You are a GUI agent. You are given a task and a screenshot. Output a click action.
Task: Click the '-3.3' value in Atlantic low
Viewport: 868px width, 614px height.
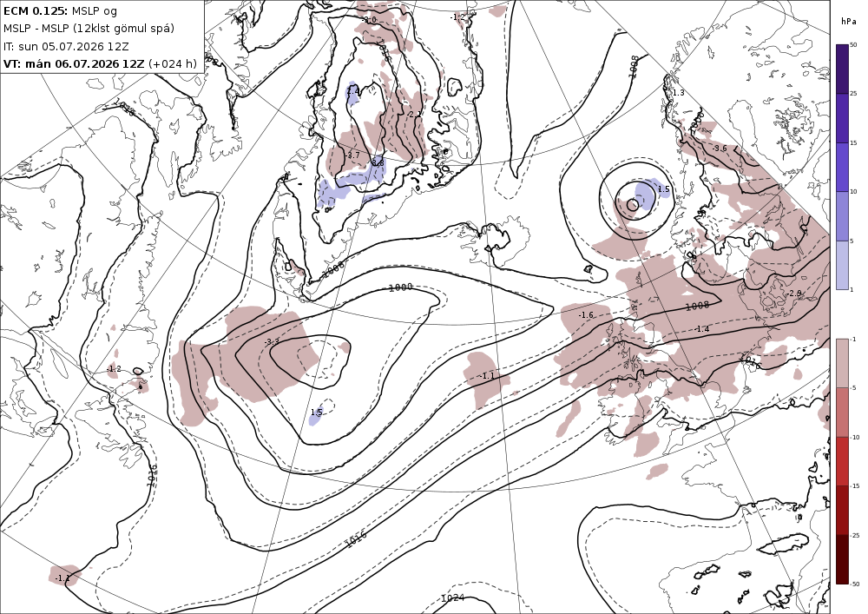pyautogui.click(x=272, y=341)
